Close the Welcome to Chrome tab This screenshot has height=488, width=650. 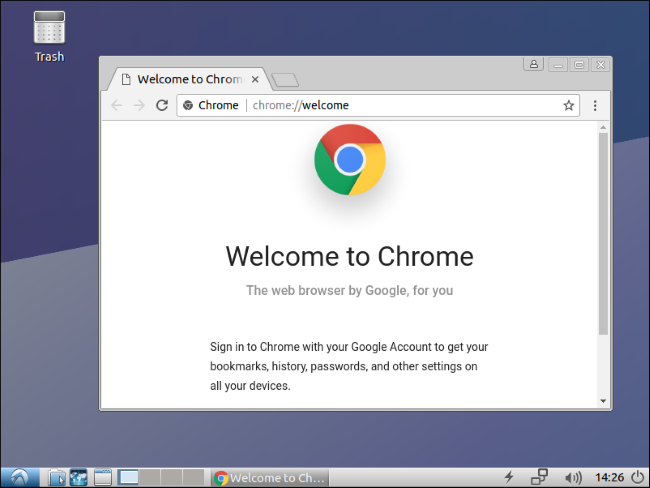[255, 79]
